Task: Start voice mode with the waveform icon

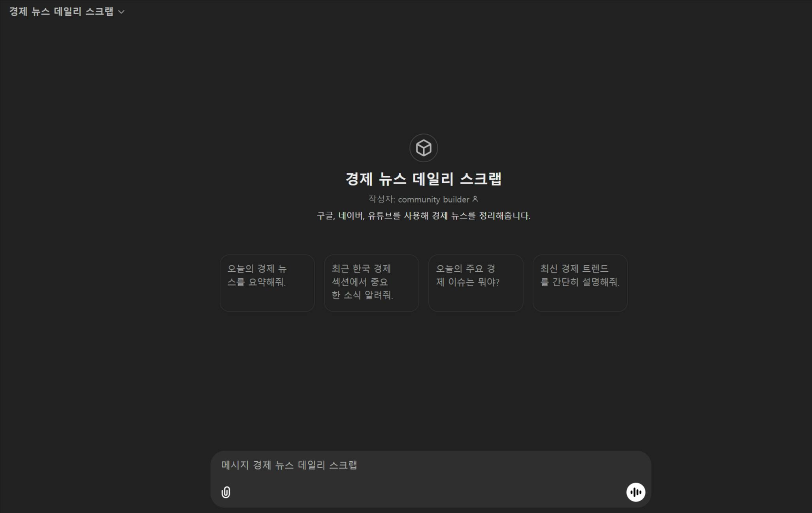Action: click(x=635, y=492)
